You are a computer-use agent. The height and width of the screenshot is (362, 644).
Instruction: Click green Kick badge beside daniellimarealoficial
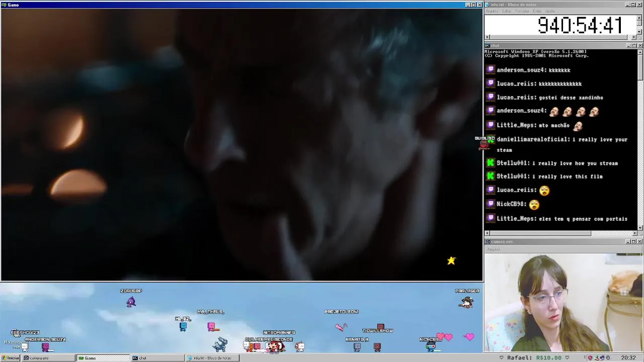[x=491, y=139]
